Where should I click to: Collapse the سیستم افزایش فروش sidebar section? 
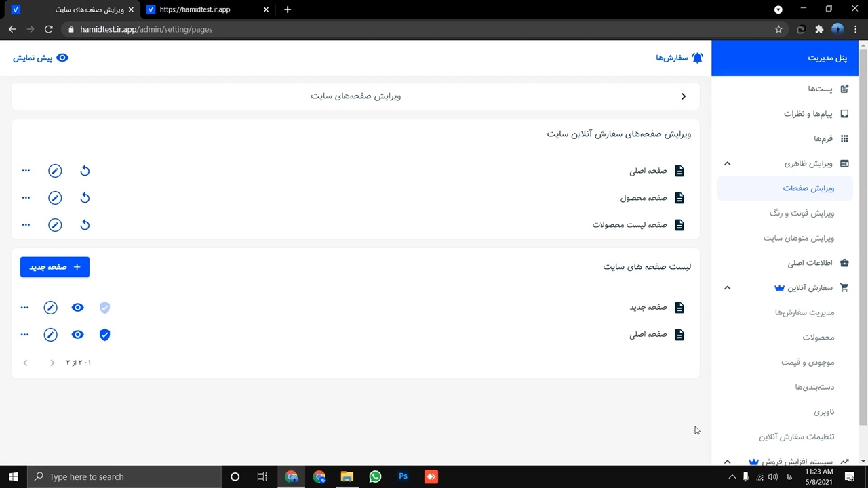[x=727, y=462]
